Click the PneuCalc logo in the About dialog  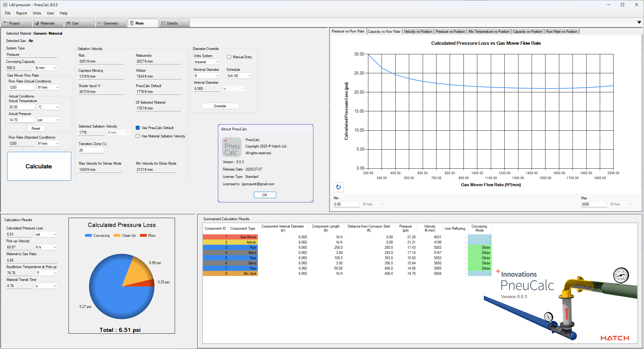tap(232, 147)
